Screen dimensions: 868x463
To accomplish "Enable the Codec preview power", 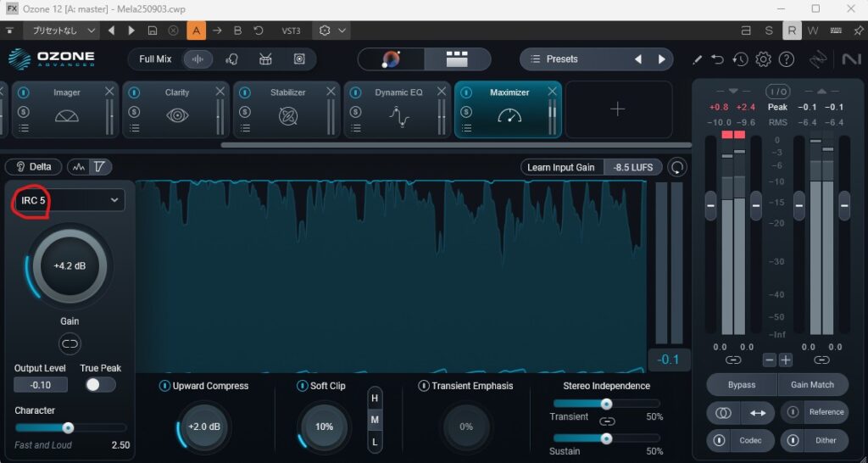I will point(719,440).
